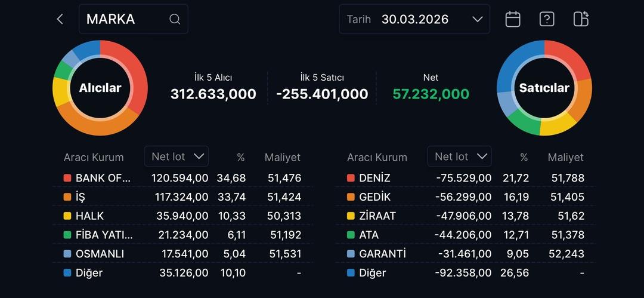644x298 pixels.
Task: Go back using the left arrow
Action: pos(60,19)
